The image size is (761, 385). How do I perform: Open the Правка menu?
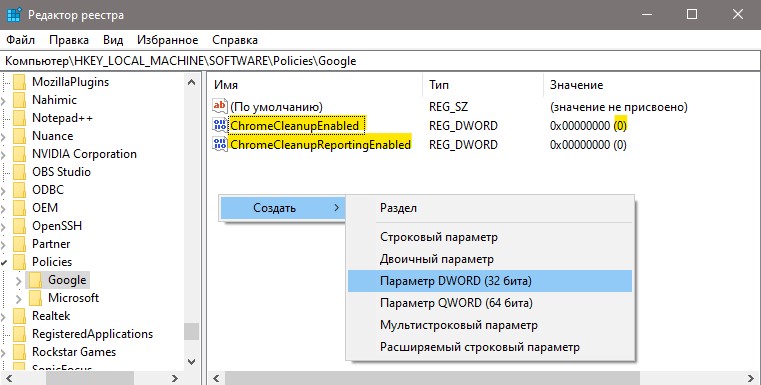point(69,40)
